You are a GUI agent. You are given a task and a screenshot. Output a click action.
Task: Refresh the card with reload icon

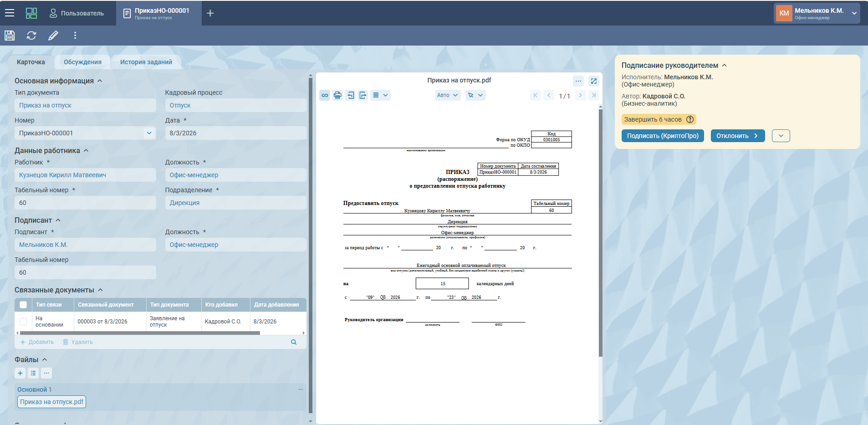coord(31,36)
